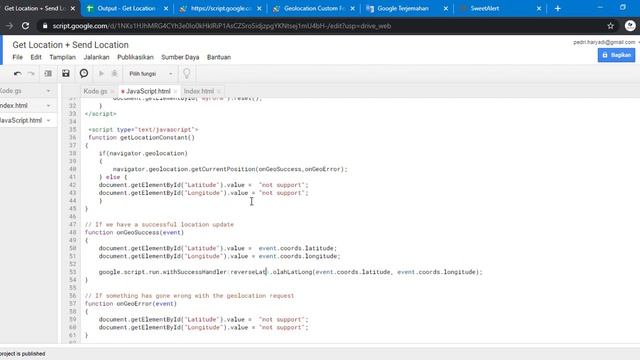Screen dimensions: 640x360
Task: Switch to the Kode.gs editor tab
Action: (x=95, y=91)
